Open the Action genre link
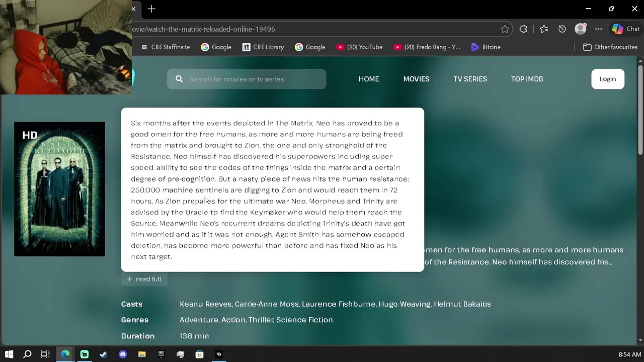This screenshot has height=362, width=644. point(233,320)
